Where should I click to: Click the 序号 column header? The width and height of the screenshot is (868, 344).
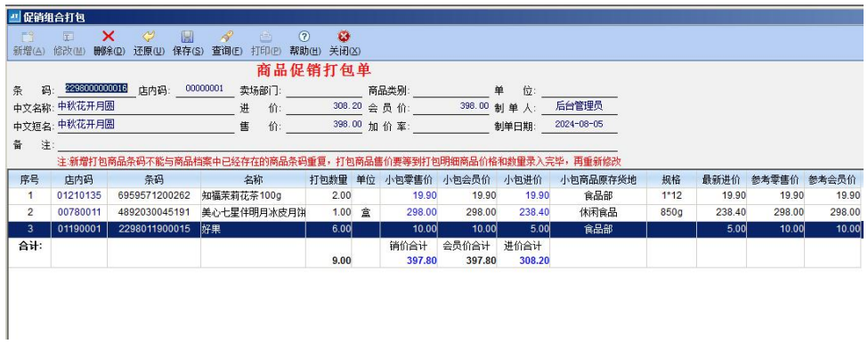coord(30,179)
